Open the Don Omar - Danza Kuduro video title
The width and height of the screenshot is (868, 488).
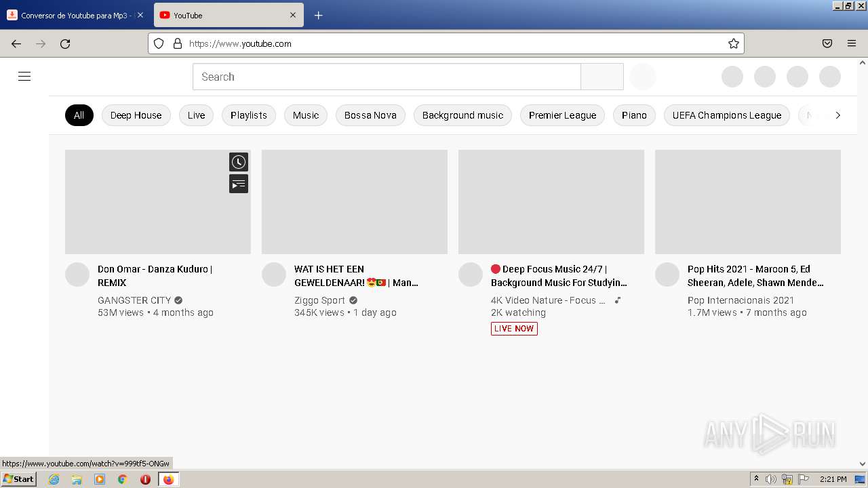pos(155,276)
